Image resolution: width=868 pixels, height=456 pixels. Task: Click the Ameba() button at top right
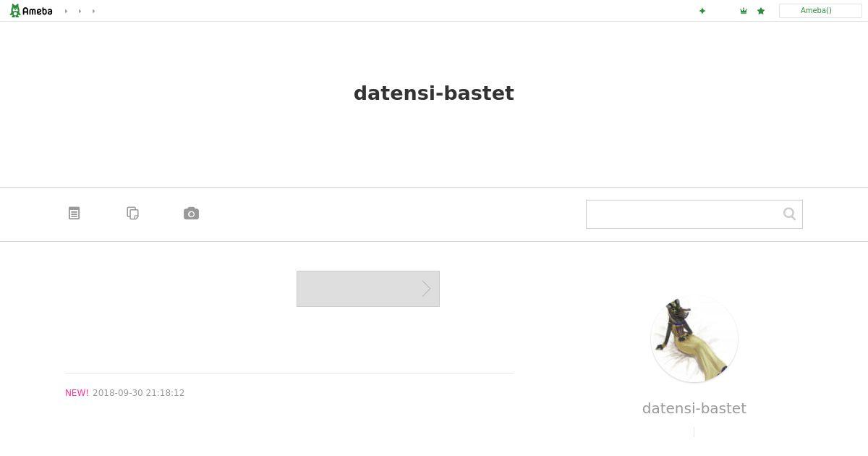click(820, 11)
